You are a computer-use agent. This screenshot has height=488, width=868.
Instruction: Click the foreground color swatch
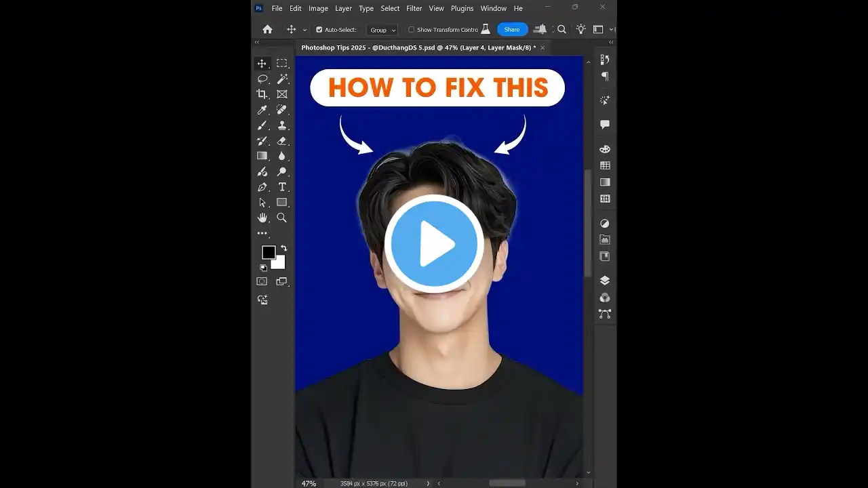270,253
